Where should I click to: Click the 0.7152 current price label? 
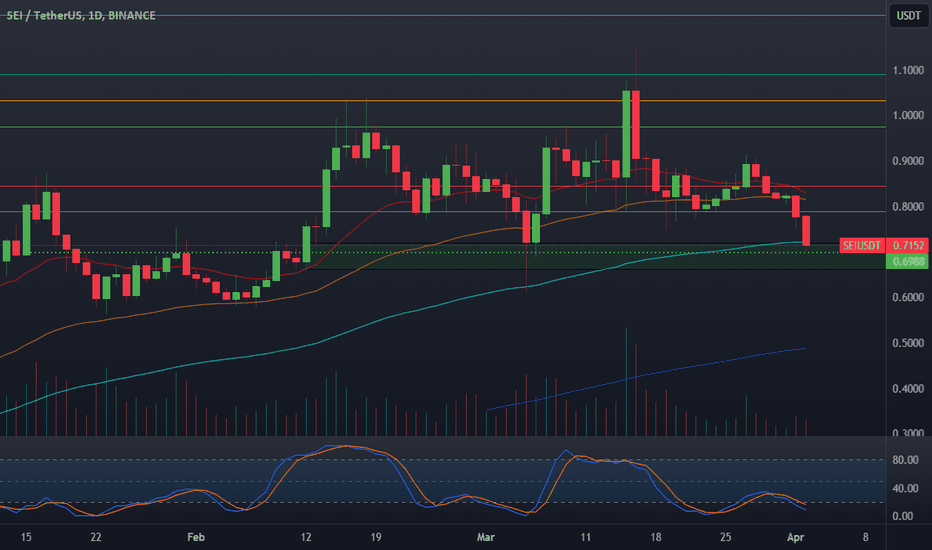908,246
